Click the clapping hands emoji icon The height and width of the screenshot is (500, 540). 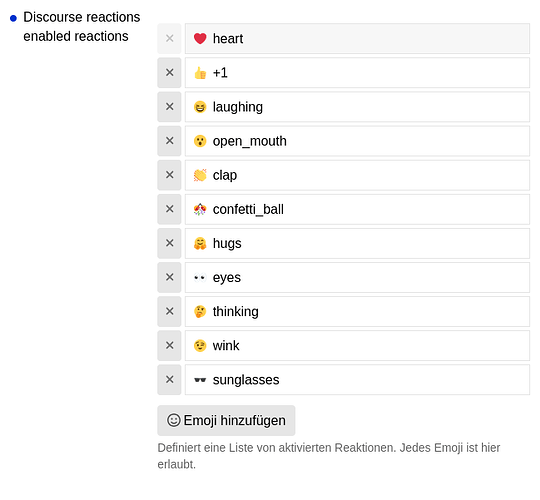click(x=200, y=175)
